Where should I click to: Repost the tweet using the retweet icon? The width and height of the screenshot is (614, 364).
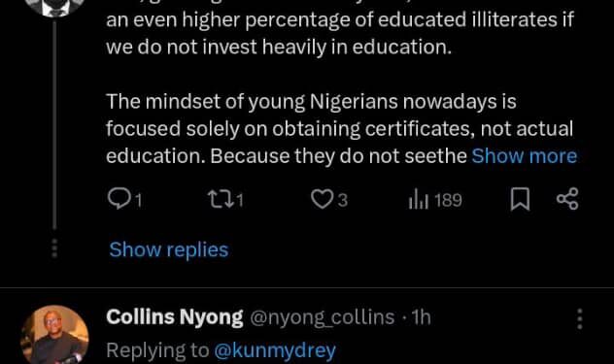coord(221,199)
